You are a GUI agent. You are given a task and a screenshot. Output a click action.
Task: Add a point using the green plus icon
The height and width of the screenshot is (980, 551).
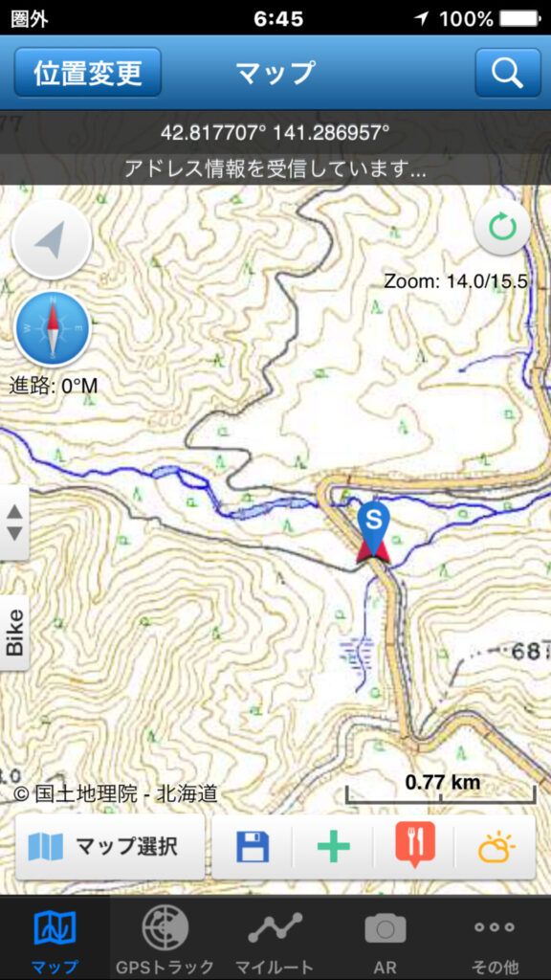point(333,848)
